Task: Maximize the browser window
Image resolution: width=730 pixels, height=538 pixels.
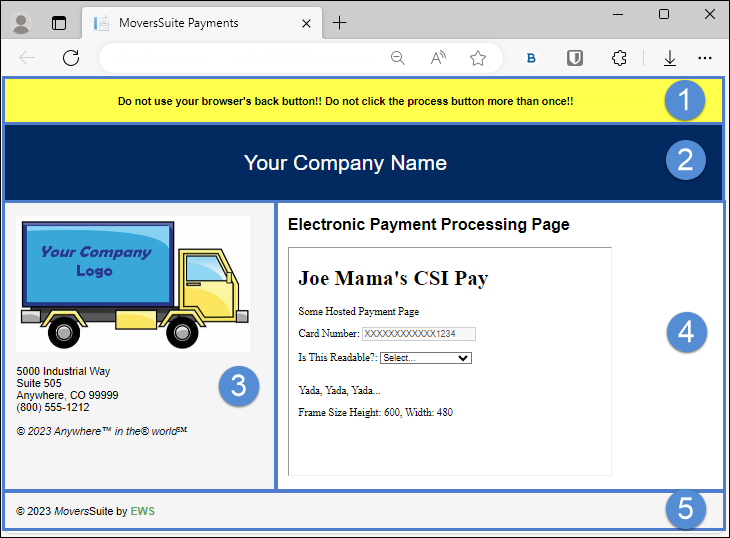Action: 664,14
